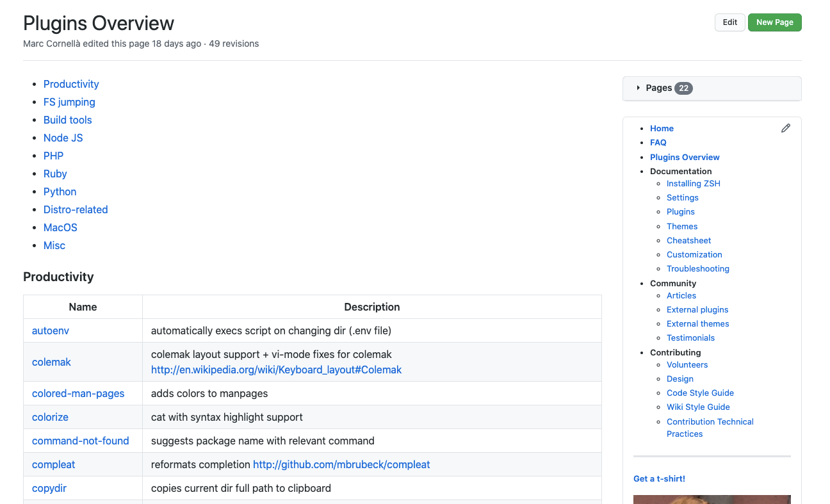Screen dimensions: 830x504
Task: Open External themes in the sidebar
Action: [698, 323]
